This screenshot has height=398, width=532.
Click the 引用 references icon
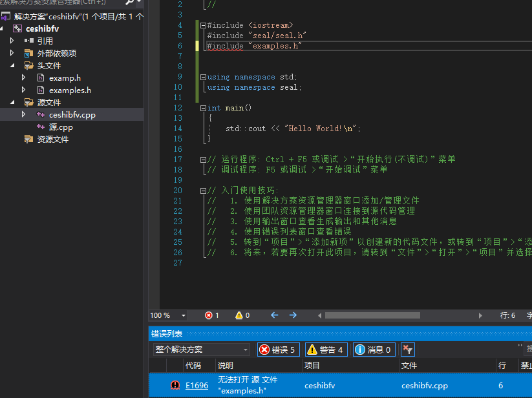click(x=29, y=41)
